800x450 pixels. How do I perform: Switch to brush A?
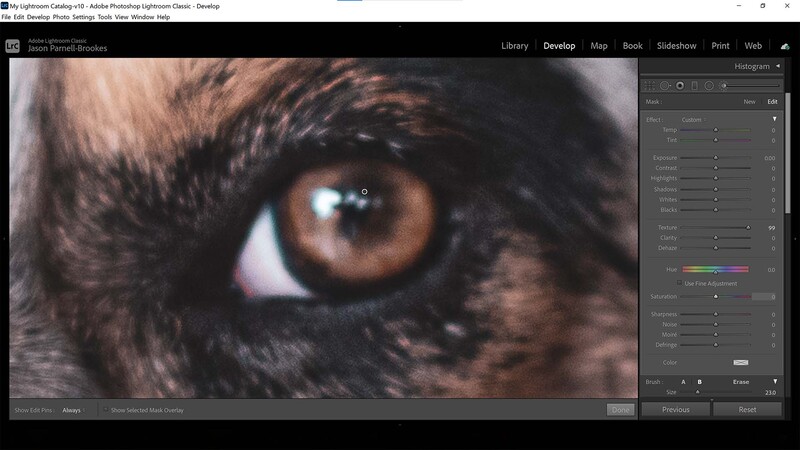[683, 382]
